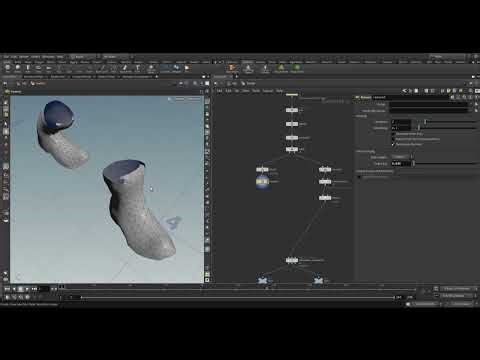Click the orange shelf tool on second shelf
The width and height of the screenshot is (480, 360).
coord(232,69)
